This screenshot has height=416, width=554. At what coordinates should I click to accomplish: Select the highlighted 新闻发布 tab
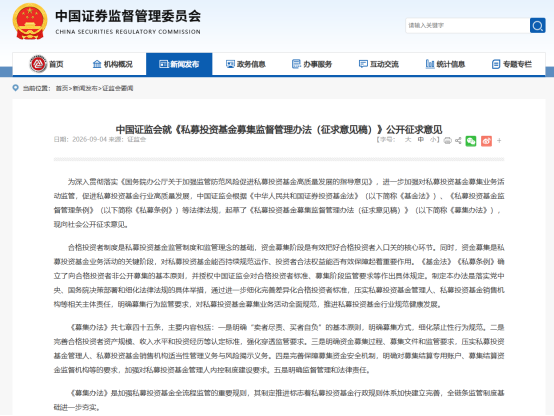coord(179,64)
